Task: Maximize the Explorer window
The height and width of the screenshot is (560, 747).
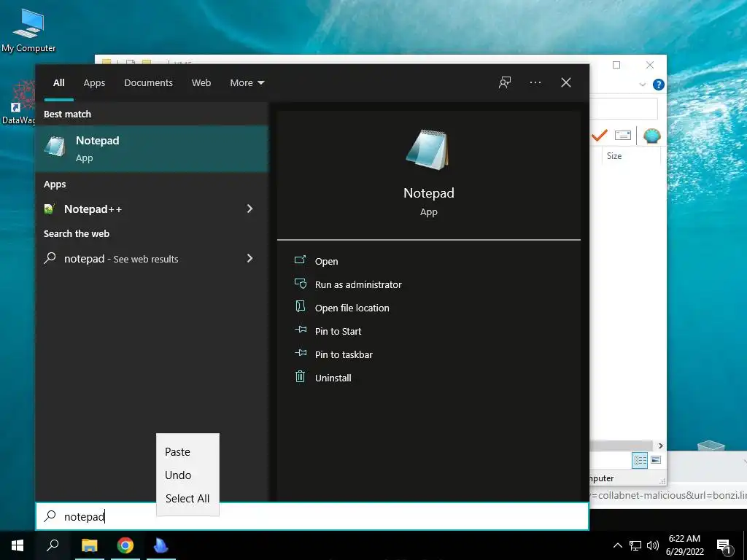Action: click(616, 65)
